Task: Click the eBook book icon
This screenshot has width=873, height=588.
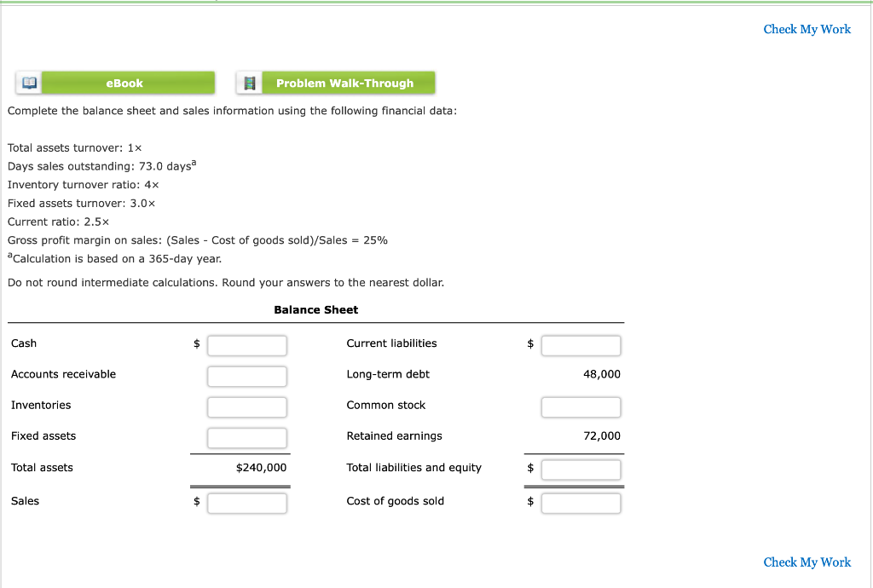Action: pyautogui.click(x=27, y=83)
